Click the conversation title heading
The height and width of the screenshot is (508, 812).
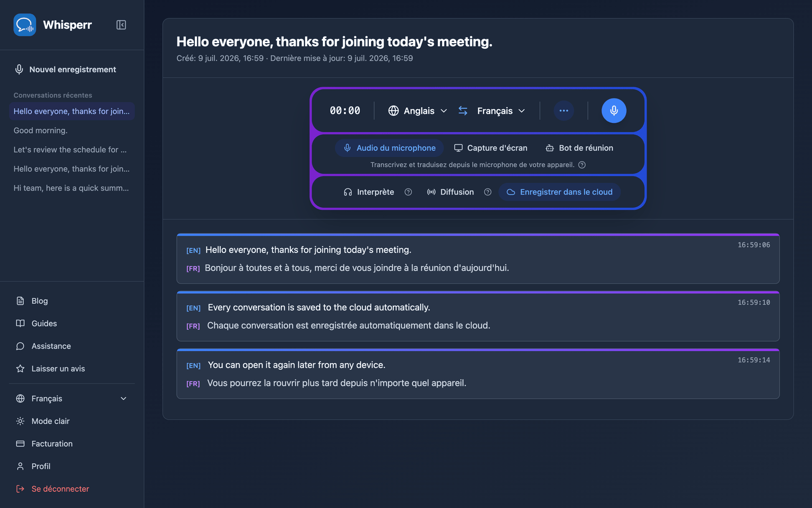[x=334, y=42]
